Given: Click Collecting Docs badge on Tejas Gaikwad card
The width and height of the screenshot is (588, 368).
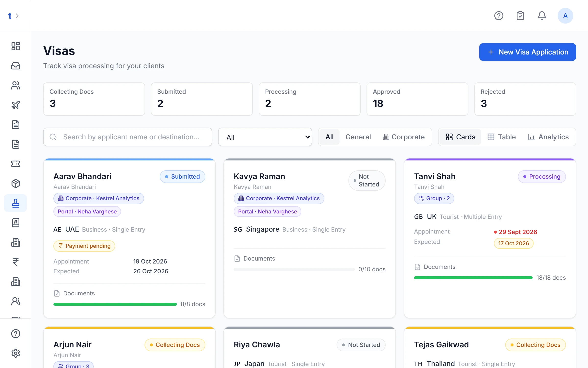Looking at the screenshot, I should 535,345.
